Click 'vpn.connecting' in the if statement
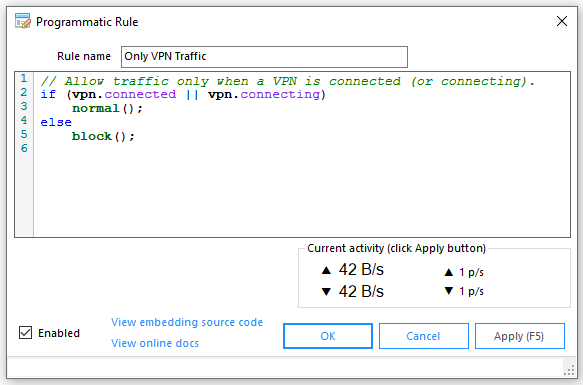The width and height of the screenshot is (583, 385). [264, 94]
